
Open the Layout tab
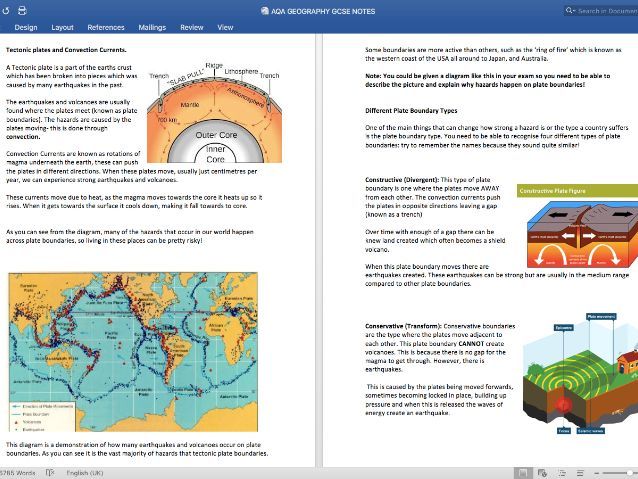pyautogui.click(x=62, y=27)
